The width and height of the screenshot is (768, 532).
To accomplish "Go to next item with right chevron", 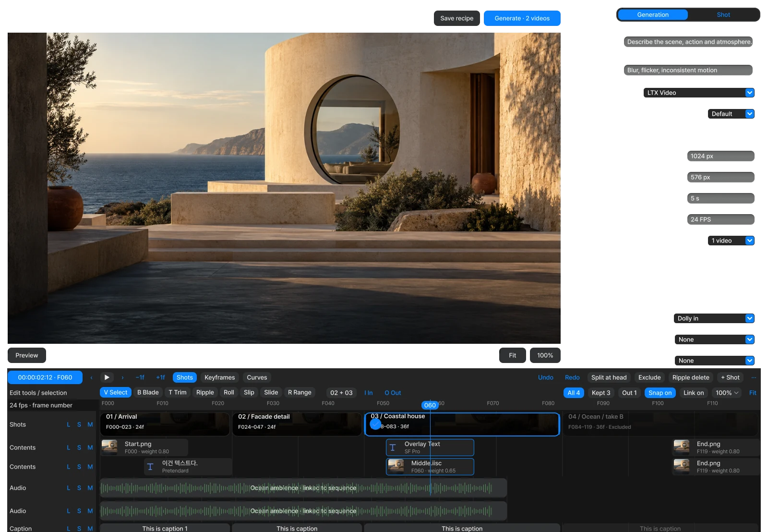I will 122,377.
